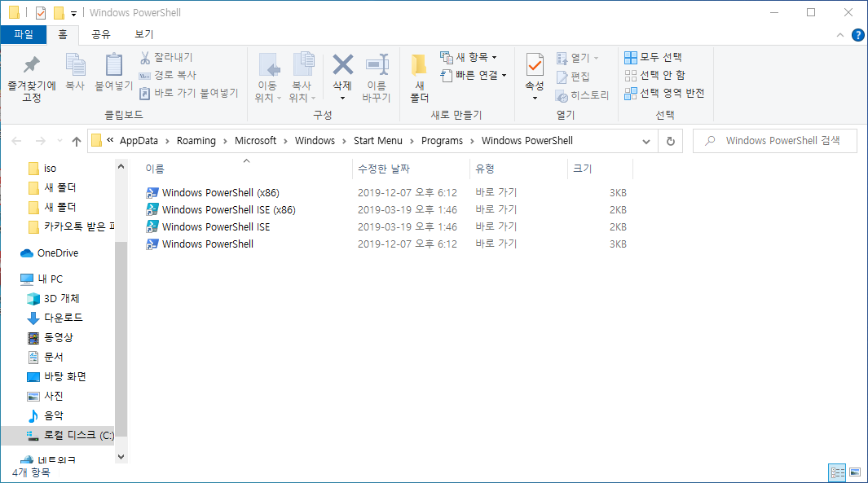Open 빠른 연결 (Easy access) dropdown
868x483 pixels.
pyautogui.click(x=474, y=75)
